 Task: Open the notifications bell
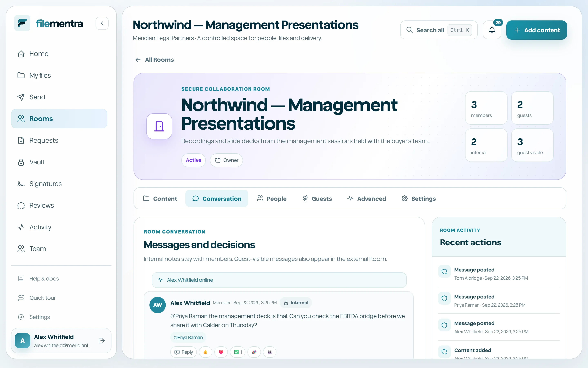[x=492, y=30]
